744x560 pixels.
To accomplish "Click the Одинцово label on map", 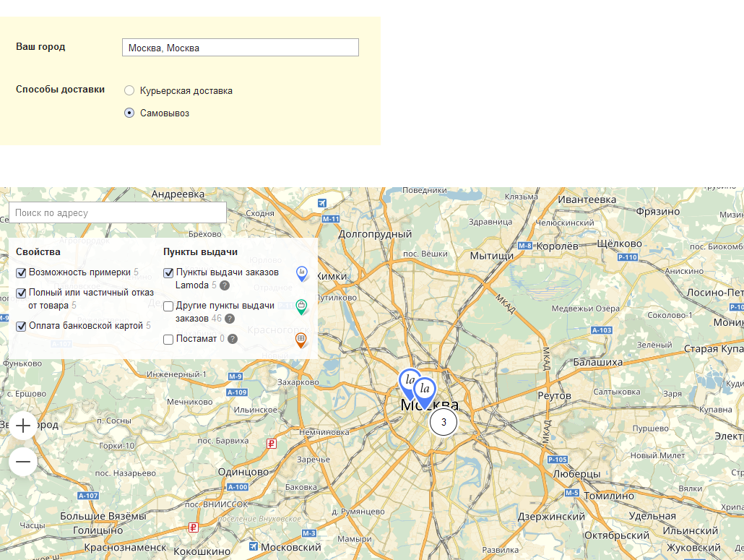I will point(243,472).
